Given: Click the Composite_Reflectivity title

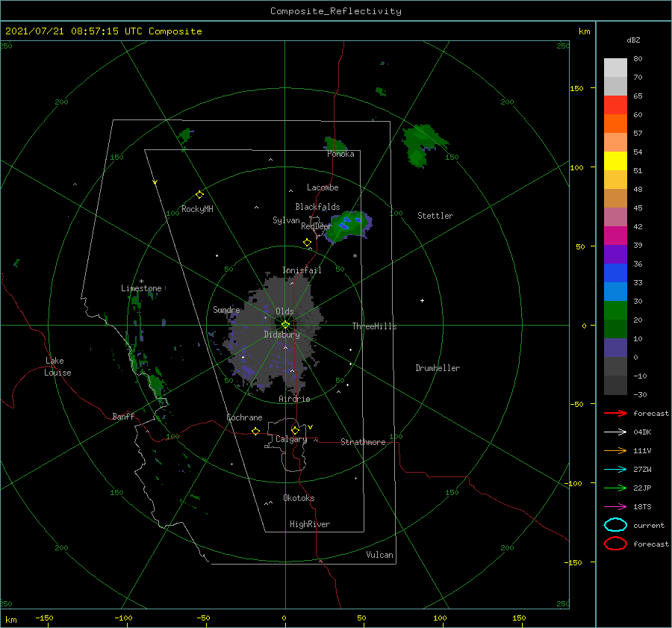Looking at the screenshot, I should click(335, 11).
